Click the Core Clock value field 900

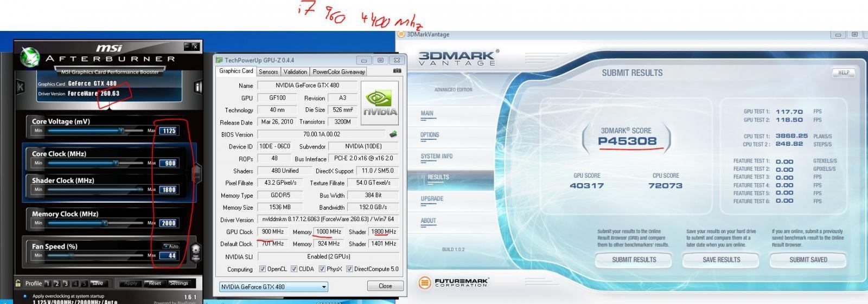coord(169,163)
